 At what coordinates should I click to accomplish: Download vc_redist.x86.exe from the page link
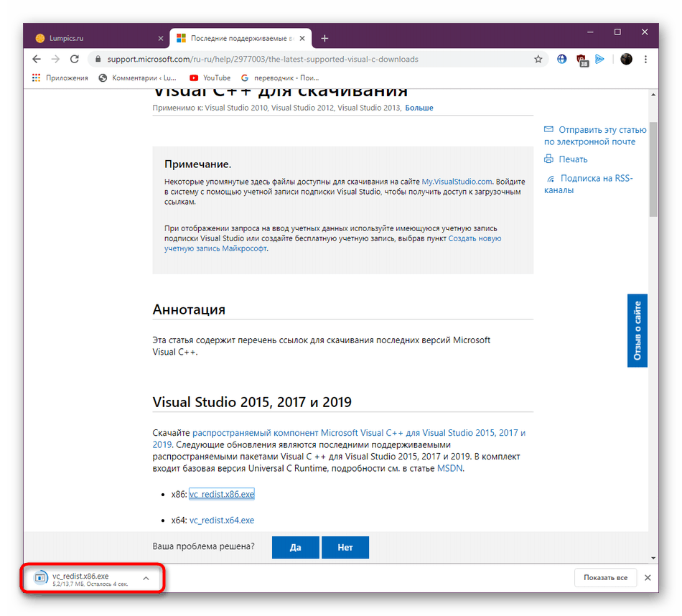point(221,494)
